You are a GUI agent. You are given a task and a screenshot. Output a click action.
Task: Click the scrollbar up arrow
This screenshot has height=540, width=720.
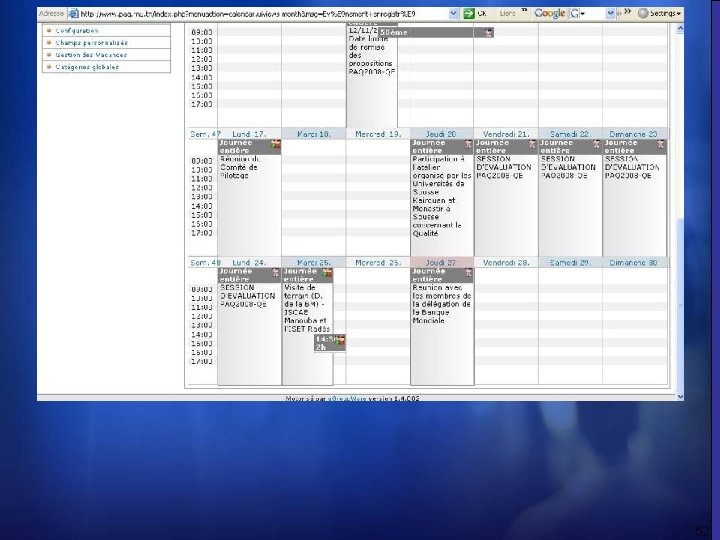pos(680,28)
